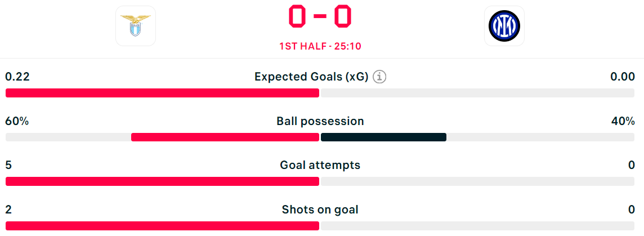Viewport: 644px width, 236px height.
Task: Click the Lazio team crest
Action: click(136, 26)
